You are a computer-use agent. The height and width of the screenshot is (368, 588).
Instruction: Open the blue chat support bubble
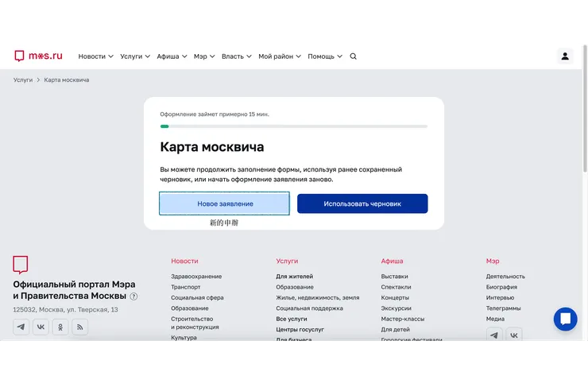(565, 319)
